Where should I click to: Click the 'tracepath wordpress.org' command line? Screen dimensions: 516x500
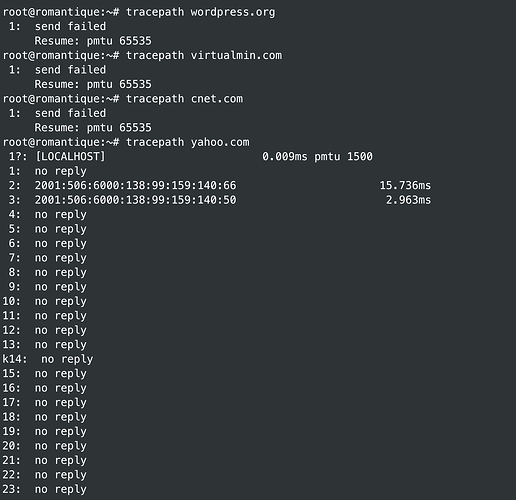139,12
